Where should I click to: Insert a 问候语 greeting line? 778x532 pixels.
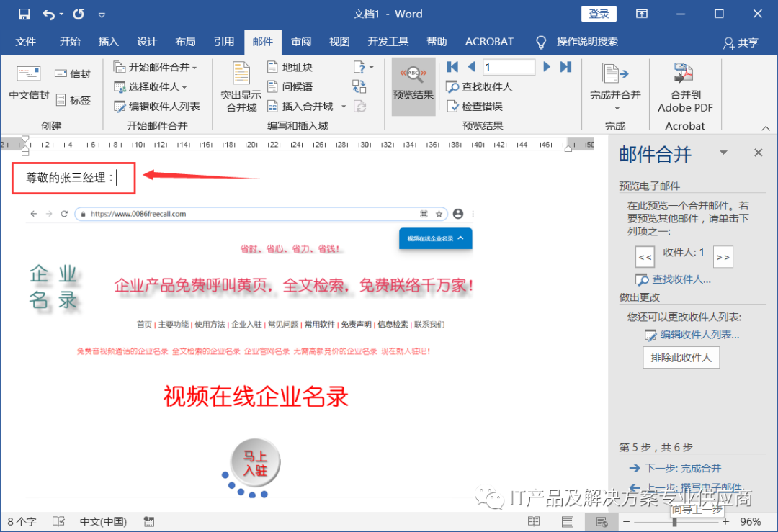point(290,87)
